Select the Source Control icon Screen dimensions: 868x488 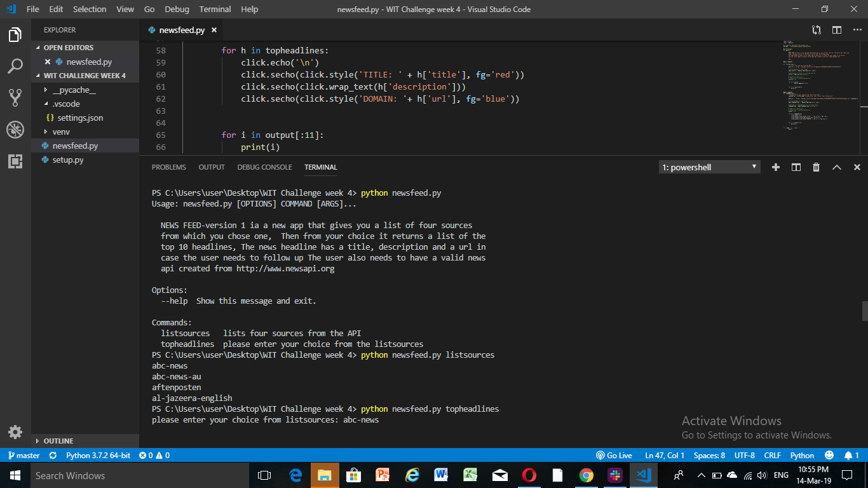(15, 97)
